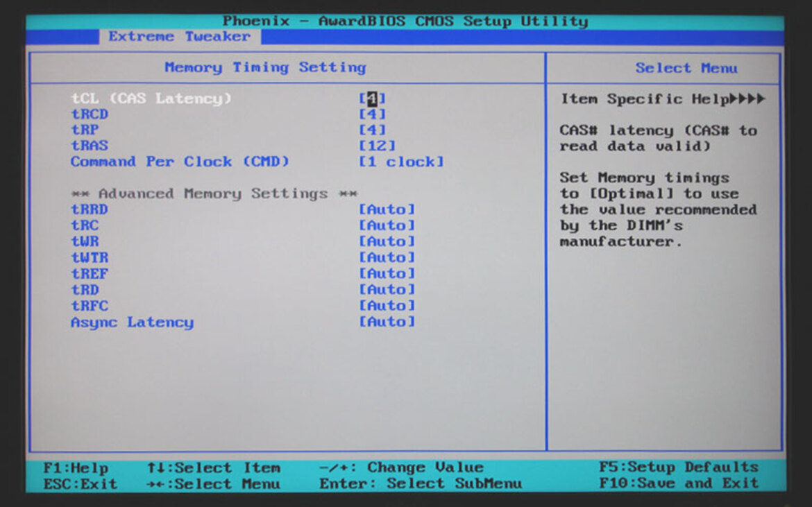This screenshot has height=507, width=812.
Task: Select the tRFC setting label
Action: click(90, 306)
